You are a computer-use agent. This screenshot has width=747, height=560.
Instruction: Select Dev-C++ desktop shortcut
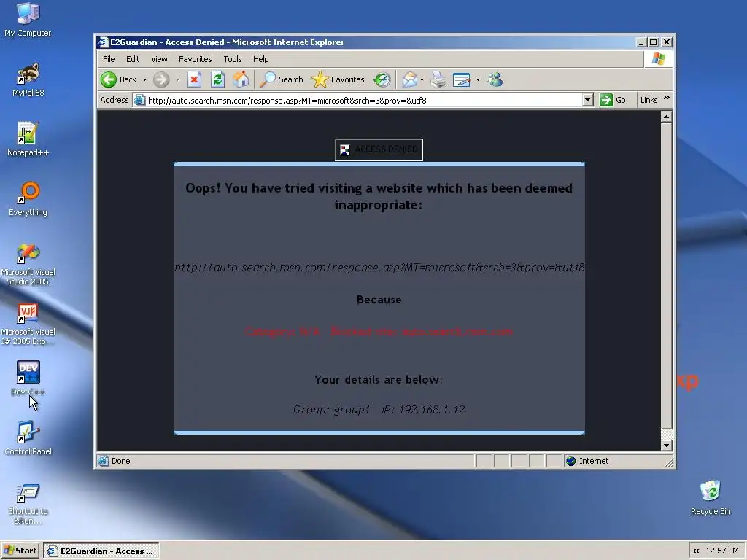[x=28, y=378]
